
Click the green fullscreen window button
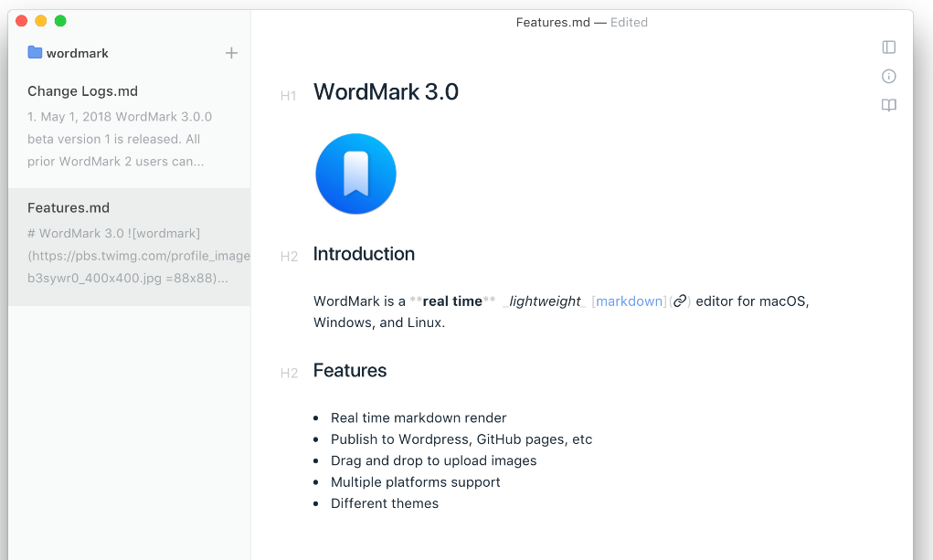pyautogui.click(x=60, y=21)
